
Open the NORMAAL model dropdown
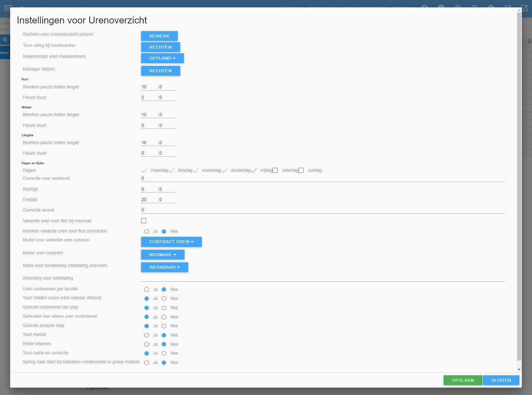click(163, 255)
